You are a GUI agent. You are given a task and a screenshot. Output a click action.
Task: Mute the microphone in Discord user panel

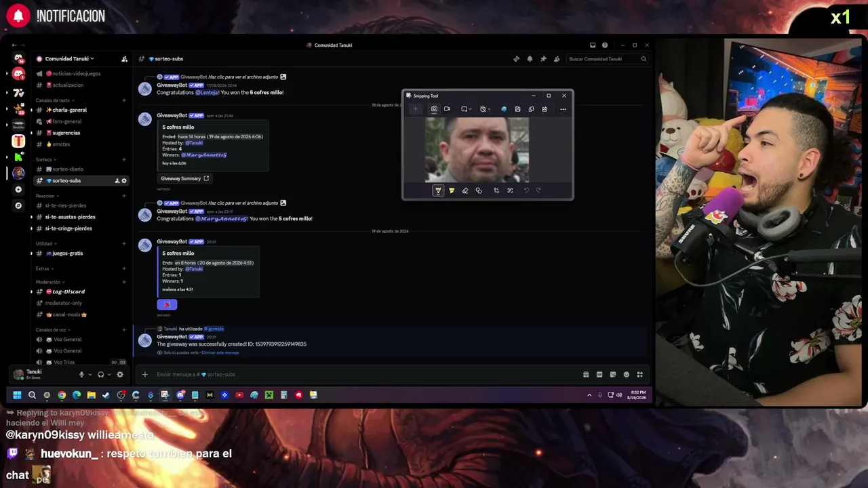click(81, 374)
